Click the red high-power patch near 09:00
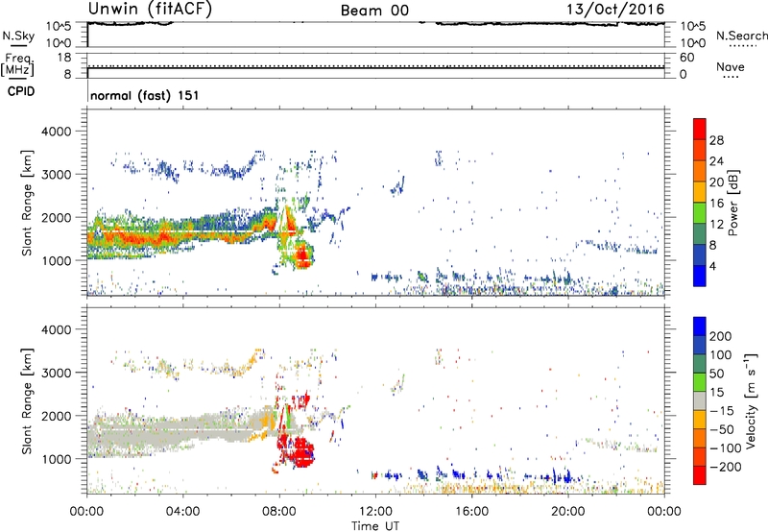 pos(302,255)
